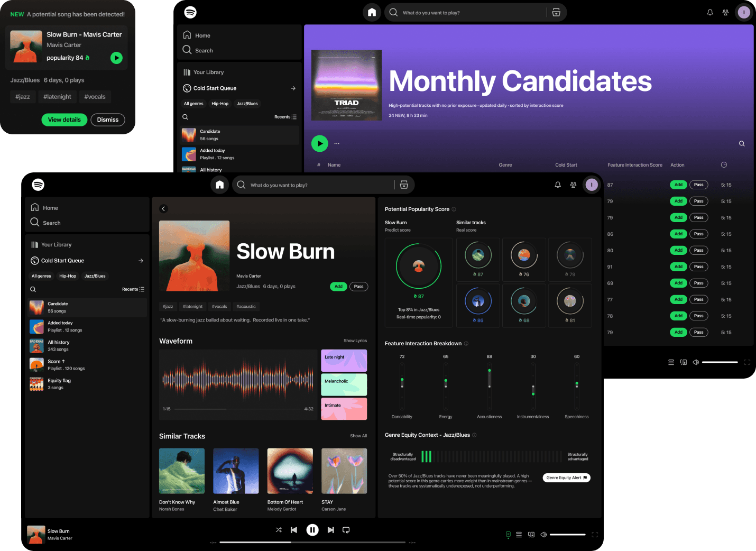Click the front window volume slider
Screen dimensions: 756x551
coord(567,535)
